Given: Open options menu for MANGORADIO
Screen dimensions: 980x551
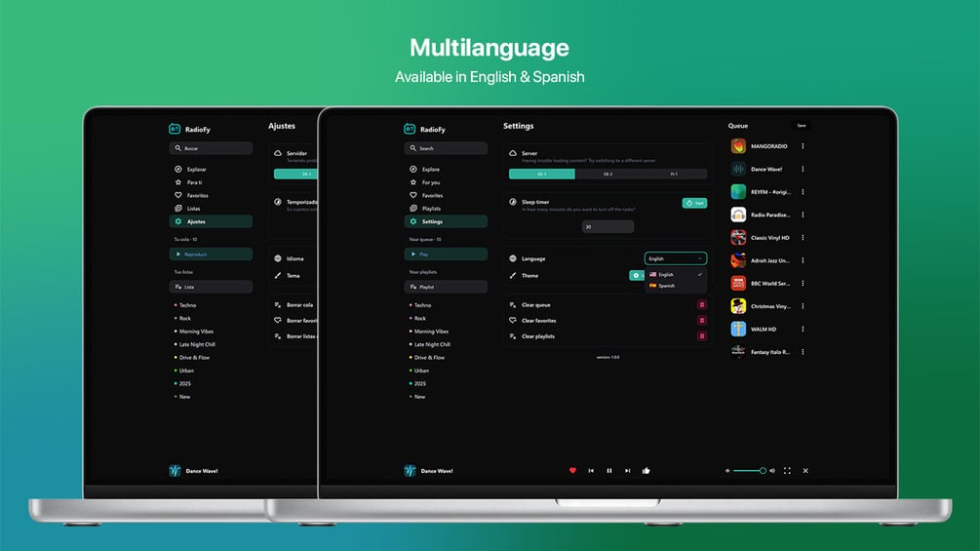Looking at the screenshot, I should (x=804, y=146).
